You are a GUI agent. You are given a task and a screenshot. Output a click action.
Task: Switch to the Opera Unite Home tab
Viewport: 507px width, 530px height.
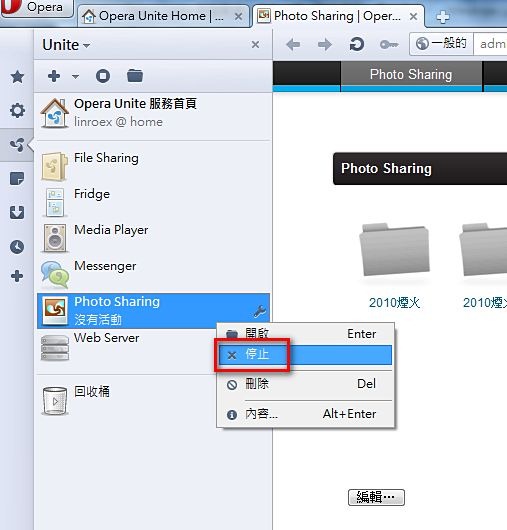tap(161, 16)
